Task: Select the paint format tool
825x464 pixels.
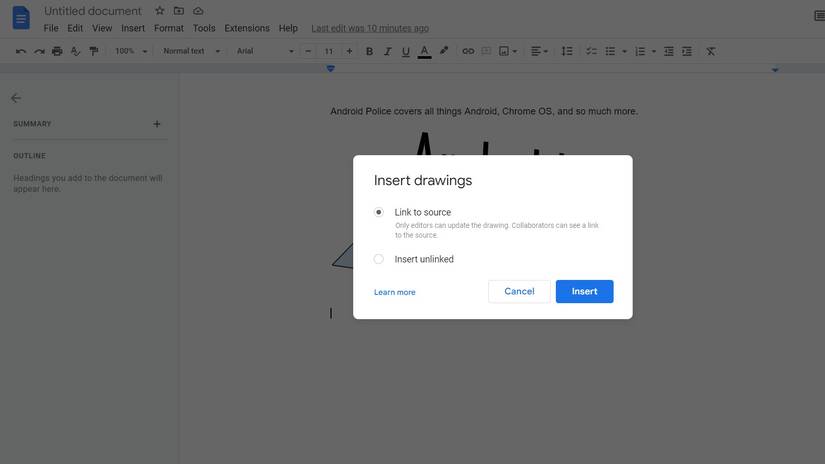Action: [94, 51]
